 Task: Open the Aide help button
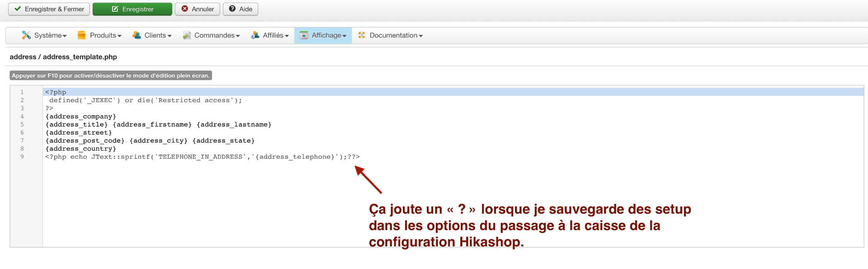click(x=241, y=9)
